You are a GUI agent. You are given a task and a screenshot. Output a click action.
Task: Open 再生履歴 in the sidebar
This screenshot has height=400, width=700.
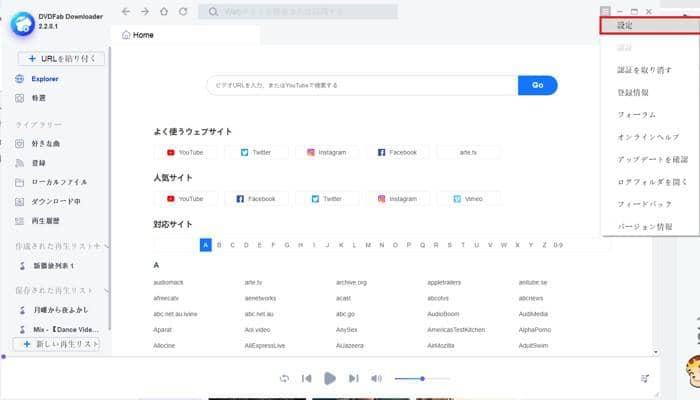(45, 221)
